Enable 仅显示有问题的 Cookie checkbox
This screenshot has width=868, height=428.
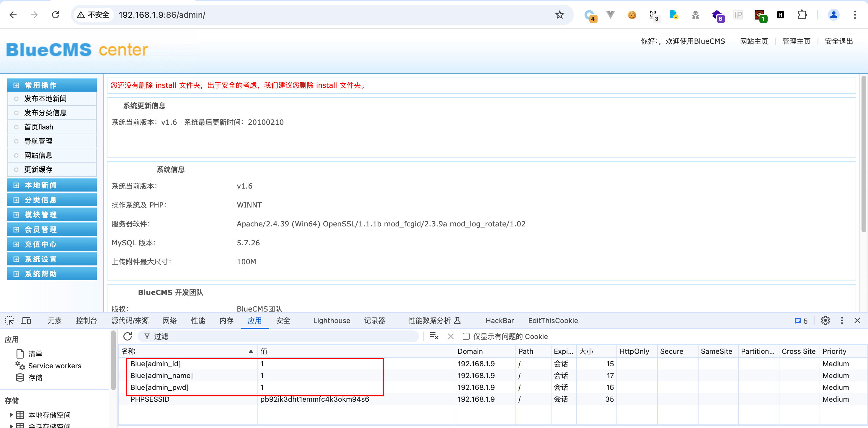[x=466, y=336]
